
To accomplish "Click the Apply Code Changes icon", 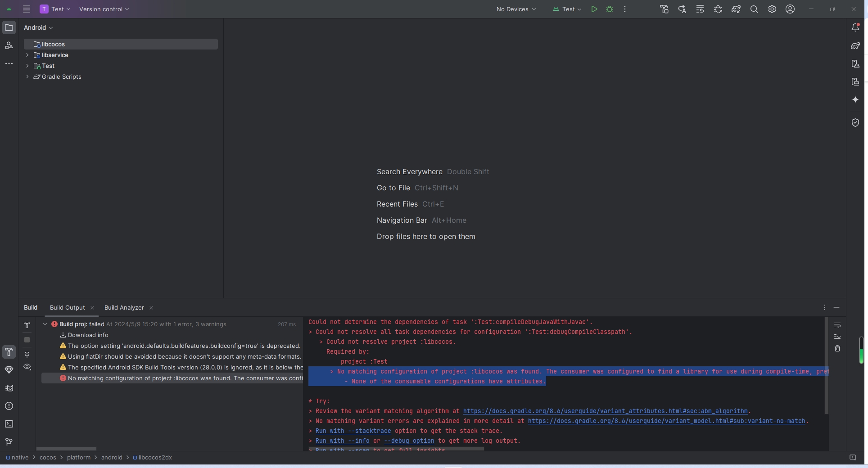I will 700,9.
